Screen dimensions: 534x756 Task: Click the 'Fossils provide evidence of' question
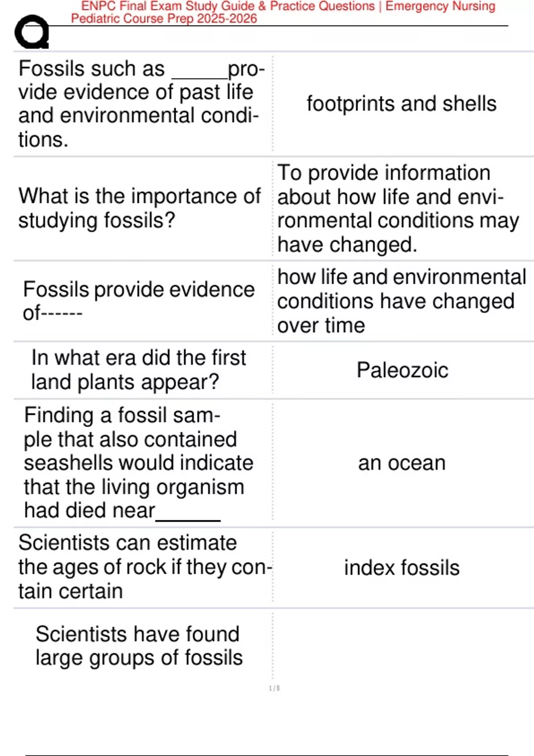138,301
